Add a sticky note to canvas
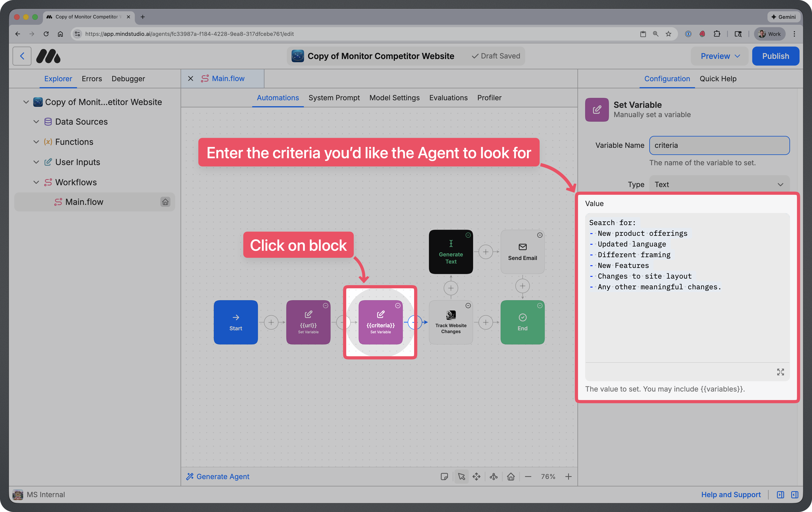Viewport: 812px width, 512px height. [x=444, y=477]
